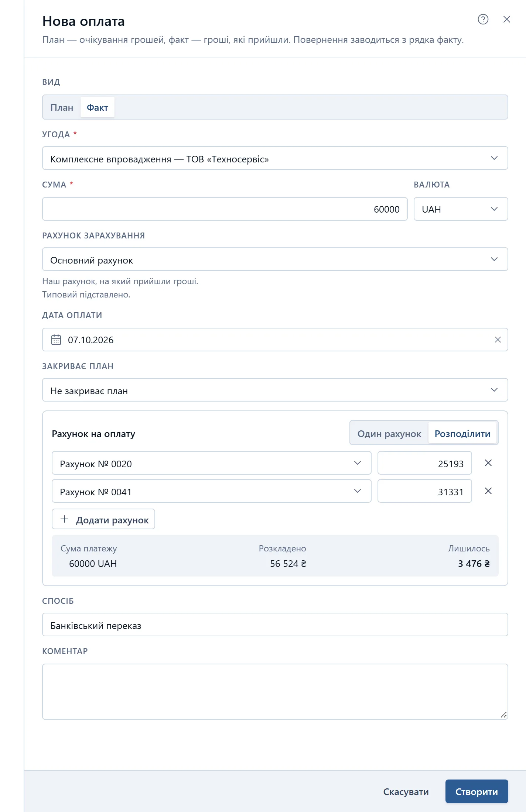Click the Коментар resize handle
526x812 pixels.
[503, 715]
